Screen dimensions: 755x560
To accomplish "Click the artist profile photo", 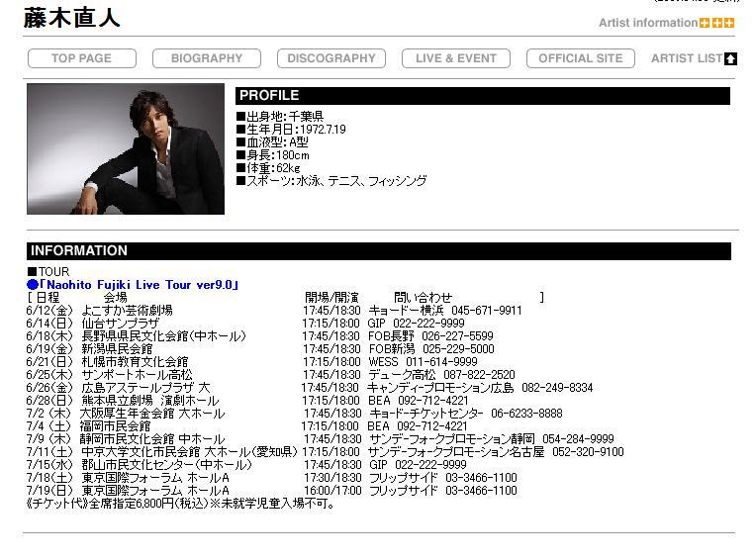I will 126,148.
